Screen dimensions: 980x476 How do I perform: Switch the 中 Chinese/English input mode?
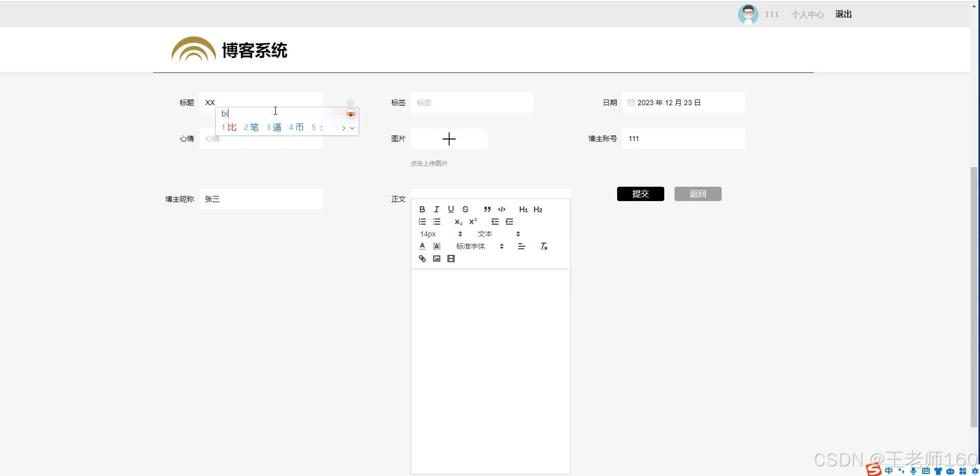(889, 471)
